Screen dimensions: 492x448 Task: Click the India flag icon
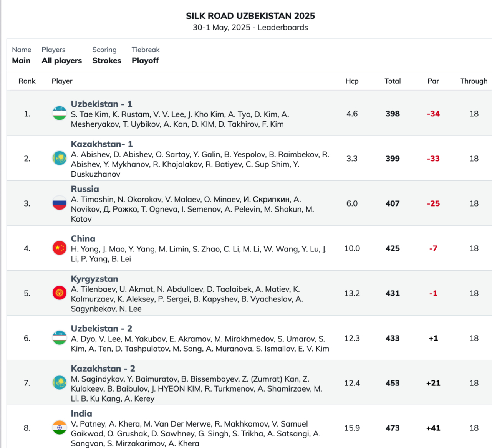coord(60,428)
